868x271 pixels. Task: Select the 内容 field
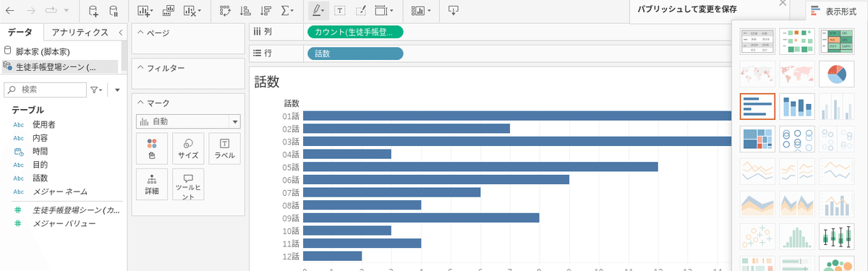pos(40,138)
